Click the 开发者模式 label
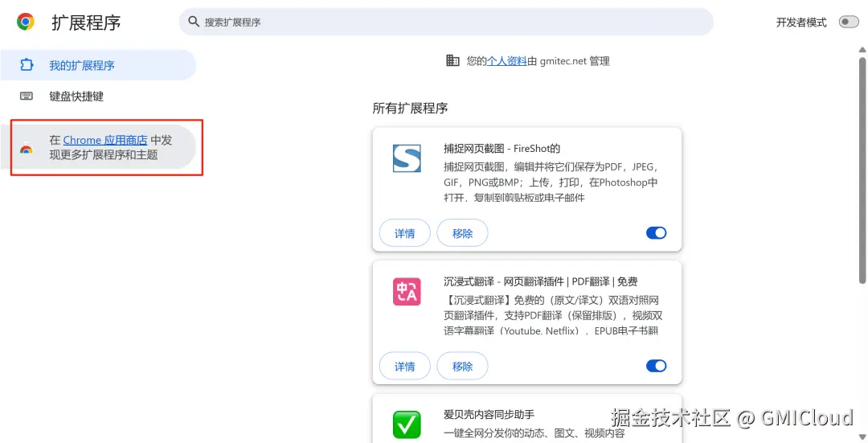Screen dimensions: 868x443 click(801, 23)
